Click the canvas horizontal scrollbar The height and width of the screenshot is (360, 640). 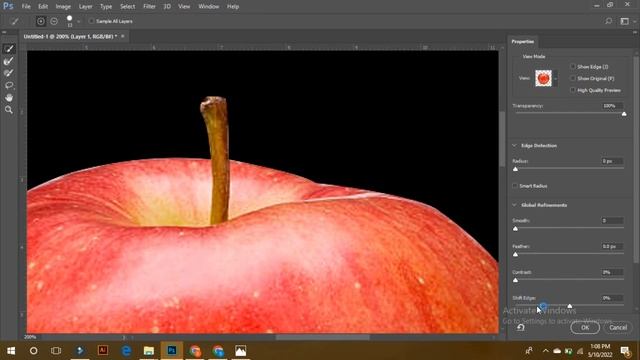tap(322, 337)
